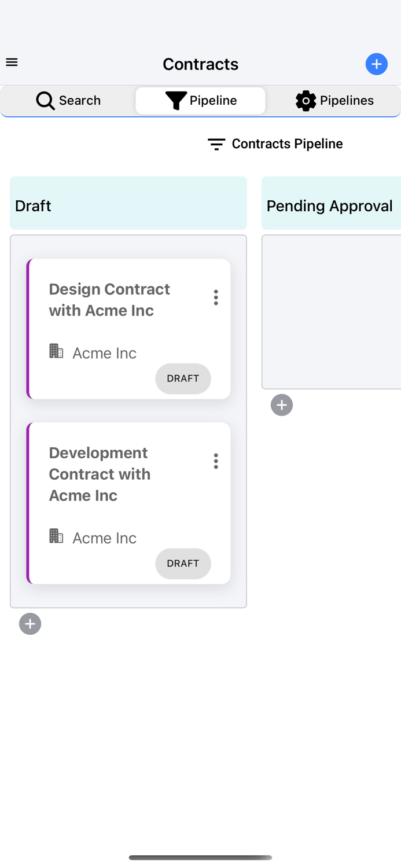
Task: Expand options via the Contracts Pipeline selector
Action: (x=287, y=144)
